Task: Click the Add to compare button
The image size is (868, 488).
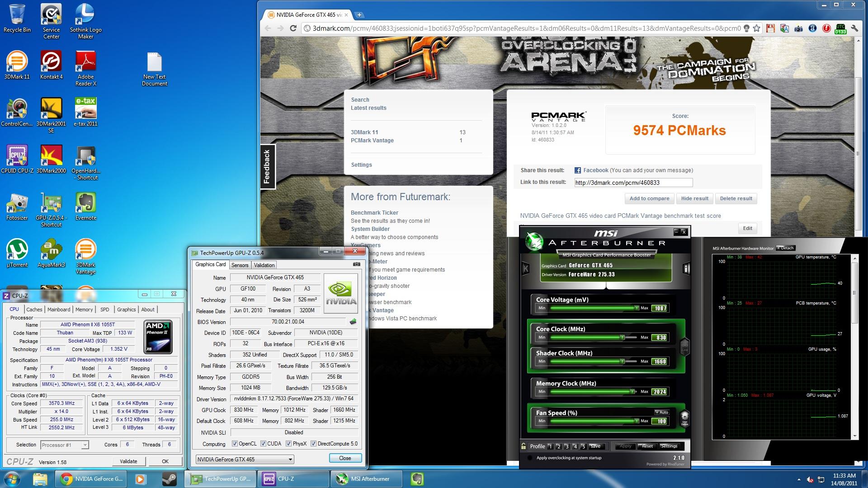Action: (649, 198)
